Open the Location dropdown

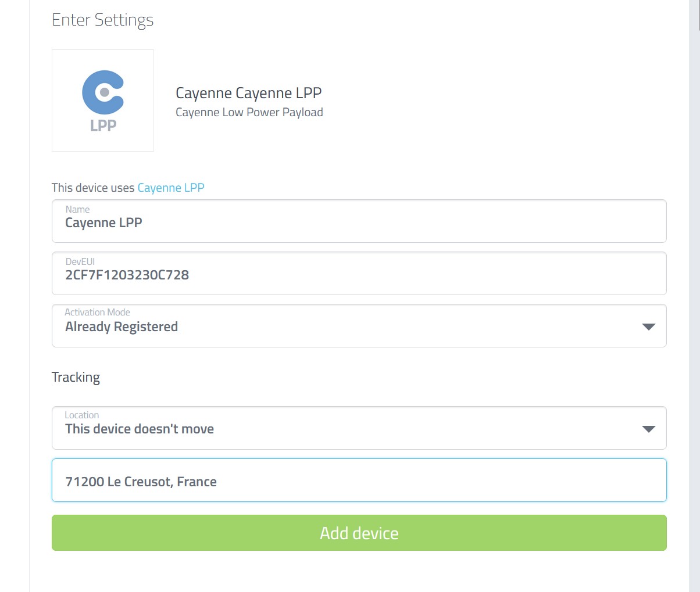(359, 428)
